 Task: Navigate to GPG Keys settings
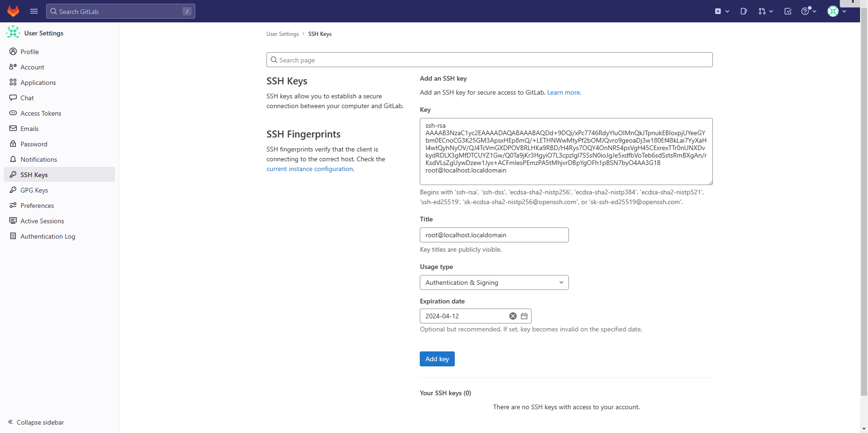(34, 190)
